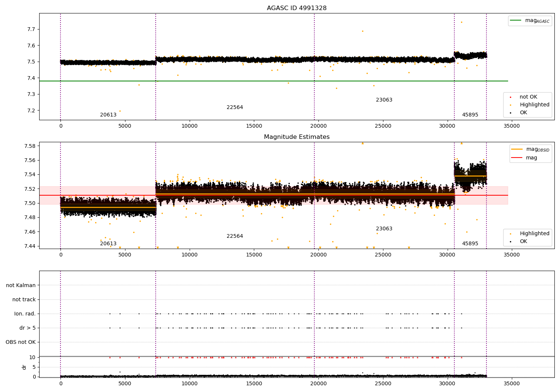The image size is (560, 392).
Task: Click the 20613 label in the Magnitude Estimates plot
Action: coord(108,244)
